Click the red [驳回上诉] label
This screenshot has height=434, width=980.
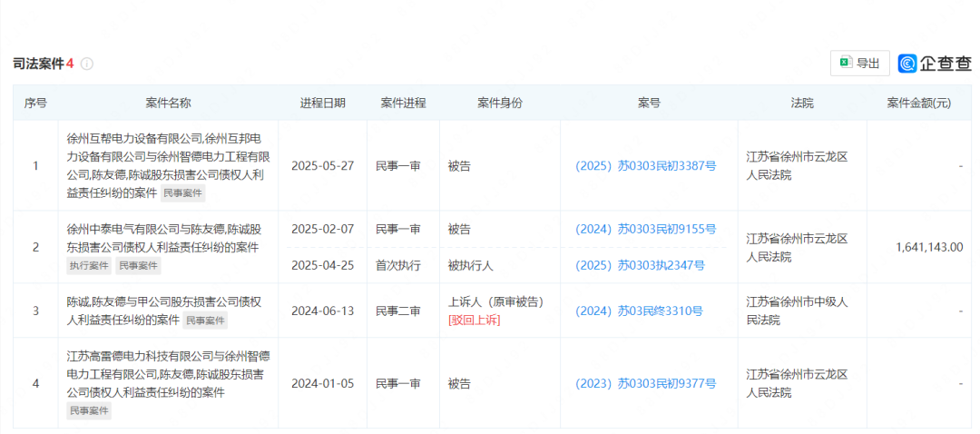pyautogui.click(x=474, y=321)
